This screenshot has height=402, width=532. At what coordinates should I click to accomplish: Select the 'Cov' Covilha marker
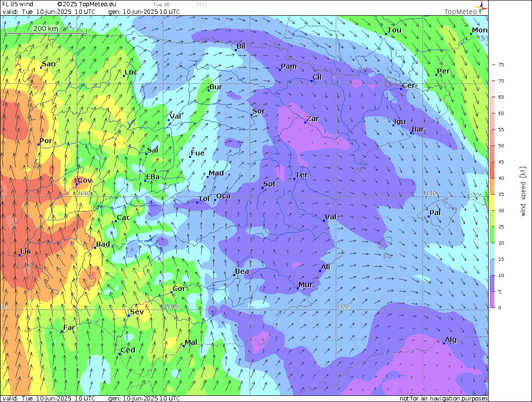pyautogui.click(x=77, y=184)
